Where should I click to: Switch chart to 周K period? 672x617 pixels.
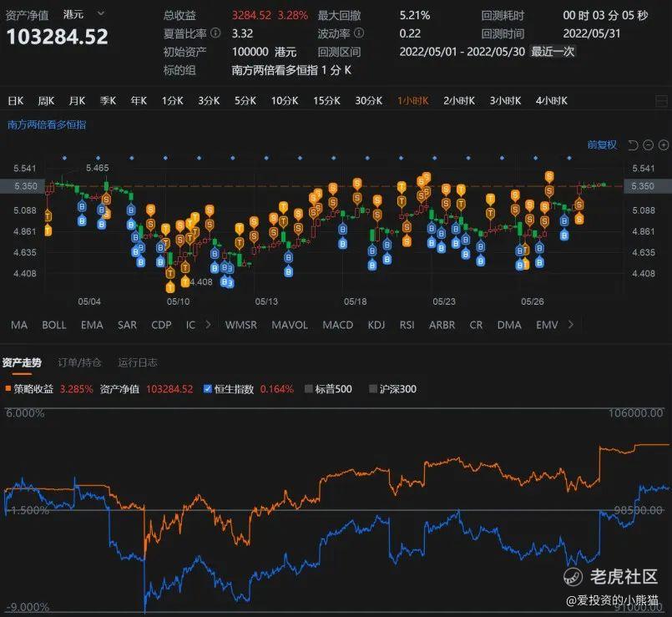[46, 101]
